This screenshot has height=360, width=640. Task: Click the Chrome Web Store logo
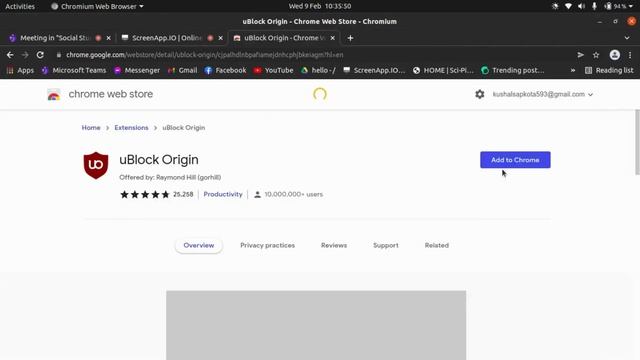(54, 94)
